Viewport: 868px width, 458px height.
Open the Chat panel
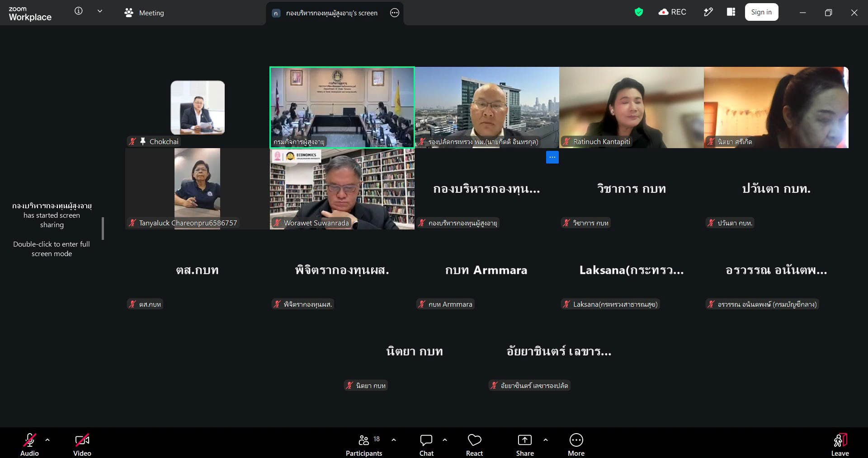coord(426,445)
